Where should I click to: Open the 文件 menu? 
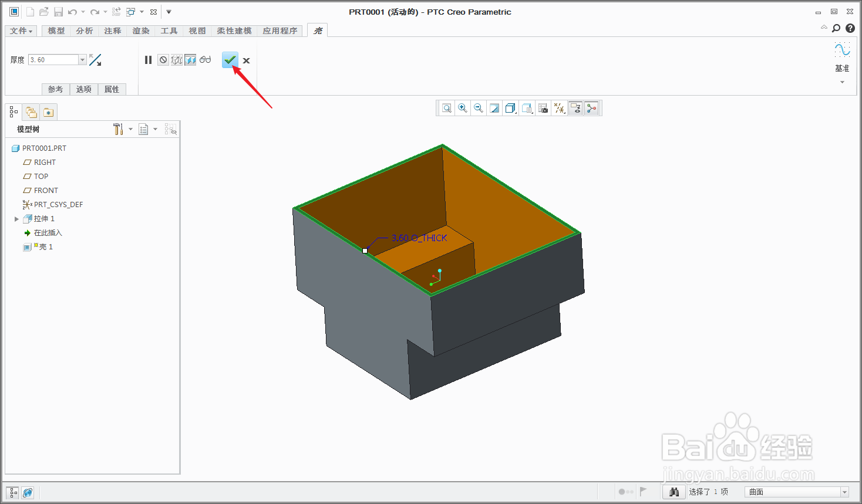point(21,31)
